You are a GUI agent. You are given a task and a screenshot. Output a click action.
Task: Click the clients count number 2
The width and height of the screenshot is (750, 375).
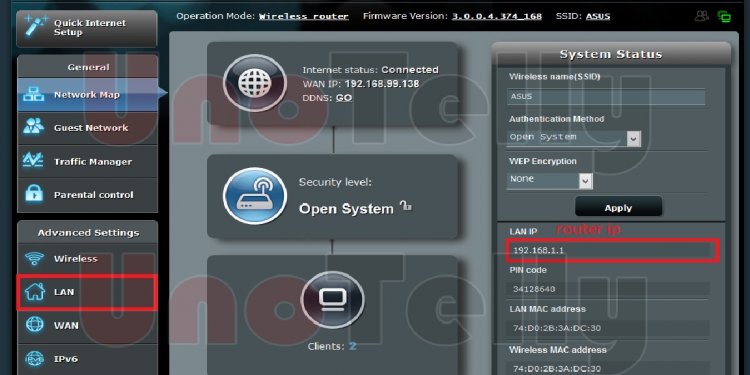tap(353, 346)
